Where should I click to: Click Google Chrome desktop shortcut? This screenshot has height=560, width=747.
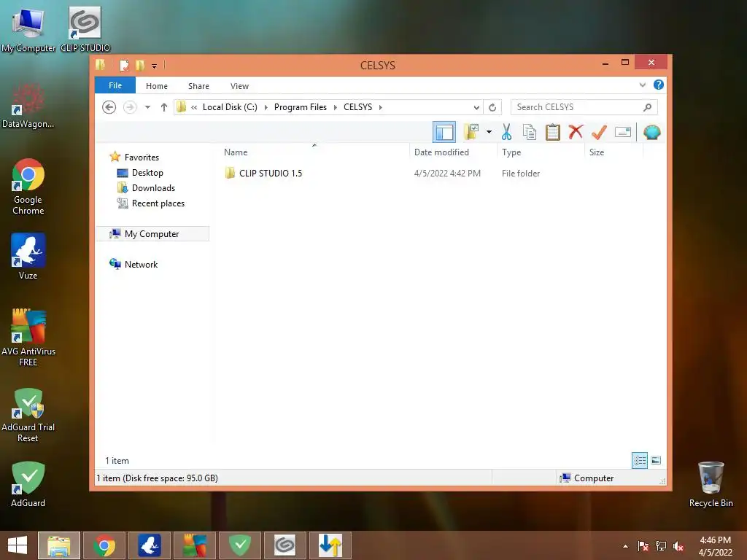click(x=28, y=187)
